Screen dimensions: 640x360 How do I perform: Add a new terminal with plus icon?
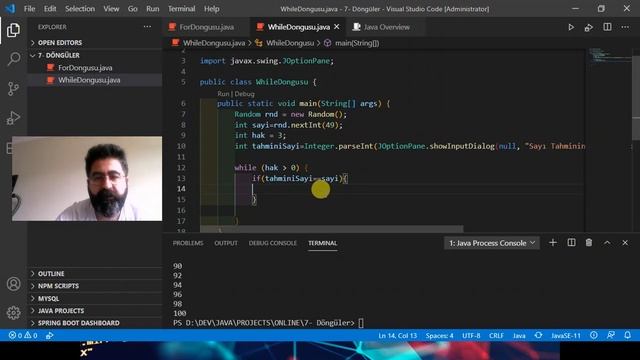pyautogui.click(x=553, y=243)
